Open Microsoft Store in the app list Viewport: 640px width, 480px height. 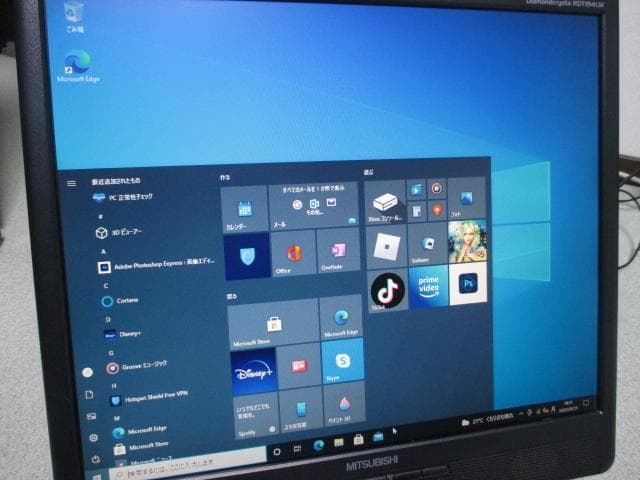[141, 446]
